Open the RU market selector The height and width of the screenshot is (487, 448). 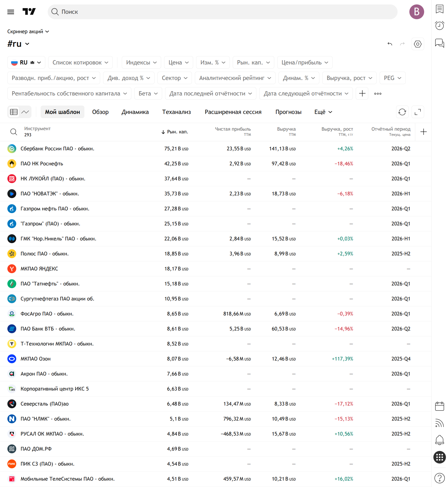(x=26, y=63)
